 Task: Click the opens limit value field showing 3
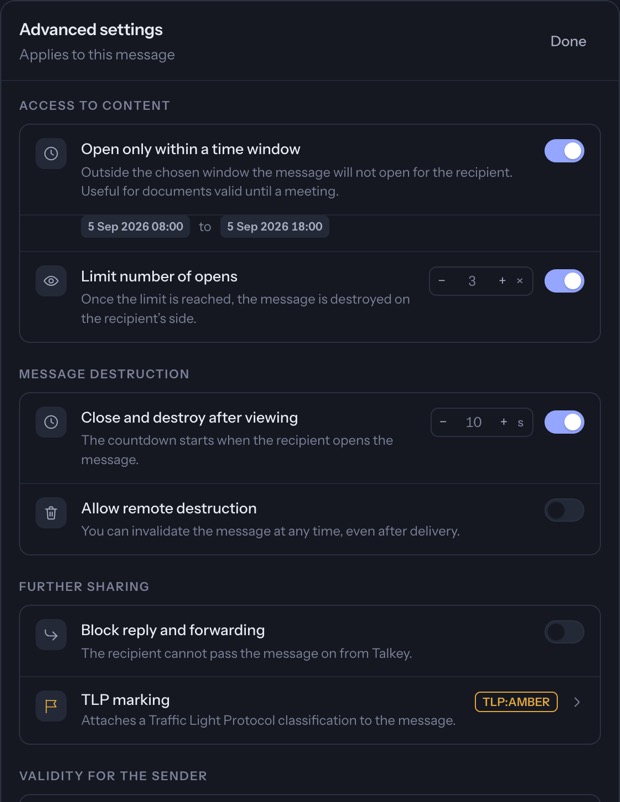(472, 281)
